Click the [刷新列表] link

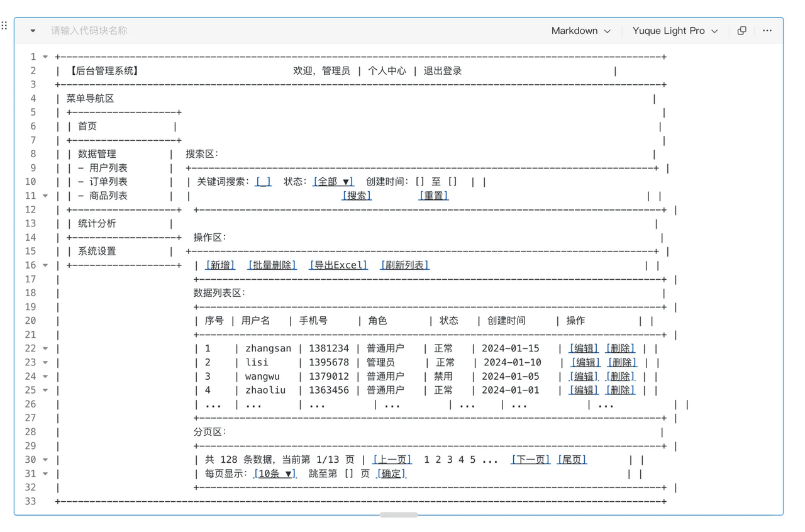(404, 265)
